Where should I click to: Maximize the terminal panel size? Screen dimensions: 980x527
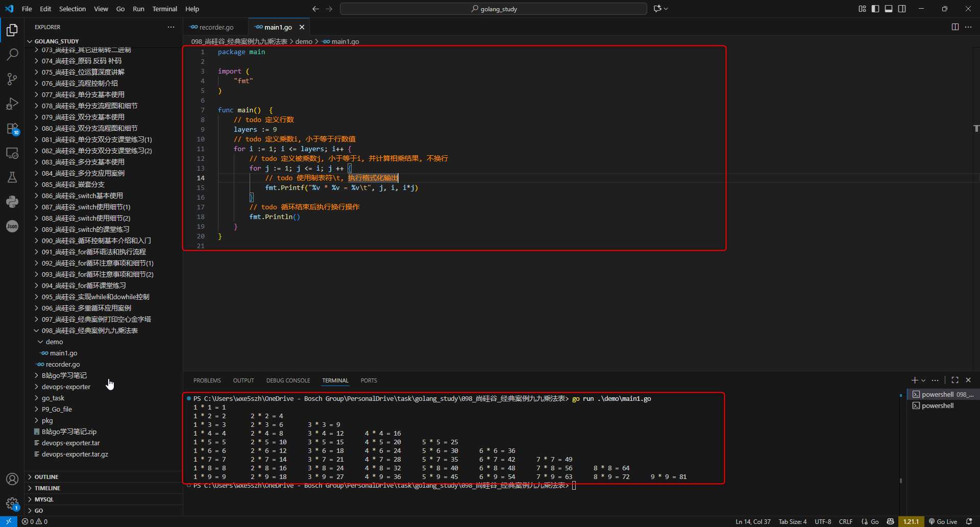955,380
